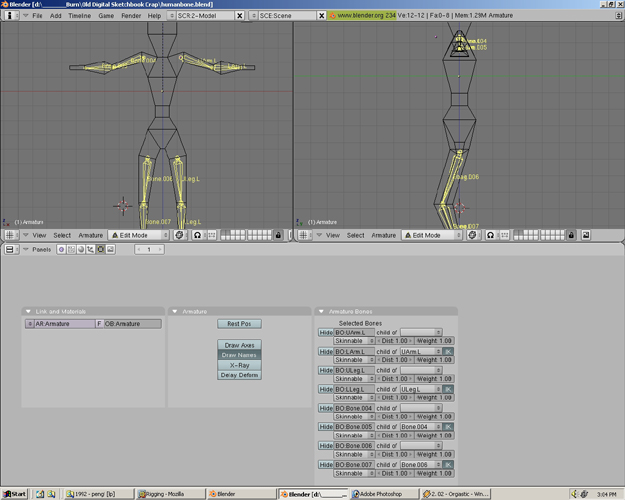The image size is (625, 500).
Task: Click the pivot icon in the right viewport header
Action: [x=490, y=235]
